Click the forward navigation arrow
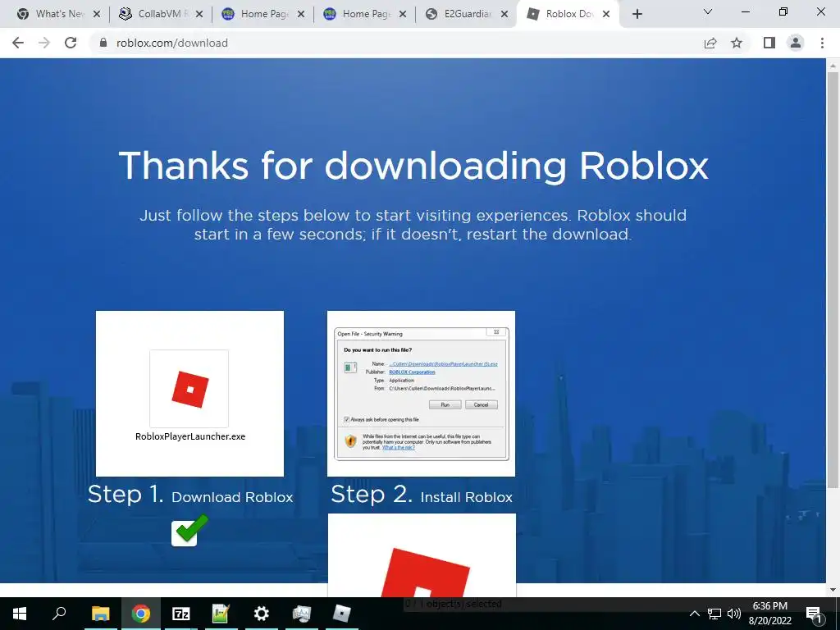Viewport: 840px width, 630px height. [x=44, y=43]
